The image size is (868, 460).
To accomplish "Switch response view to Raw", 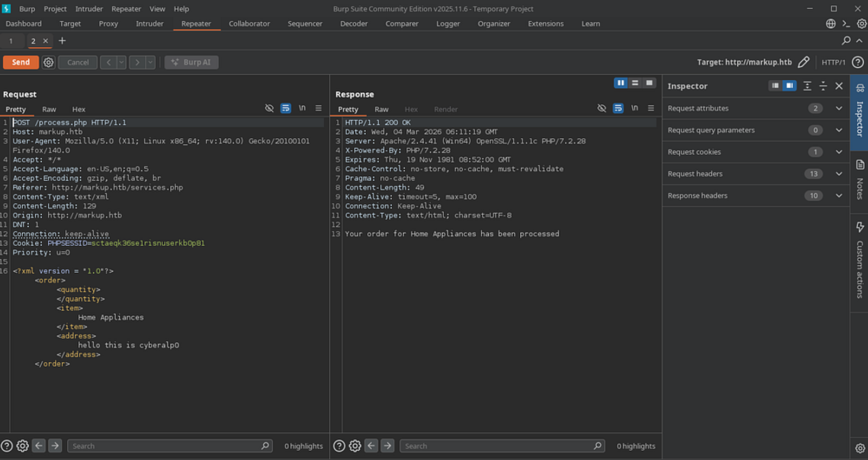I will coord(381,109).
